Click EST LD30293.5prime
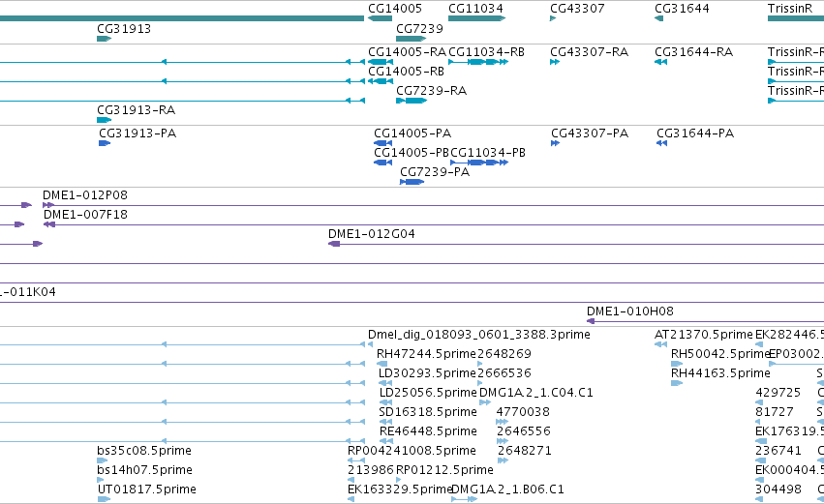Image resolution: width=824 pixels, height=504 pixels. (385, 383)
